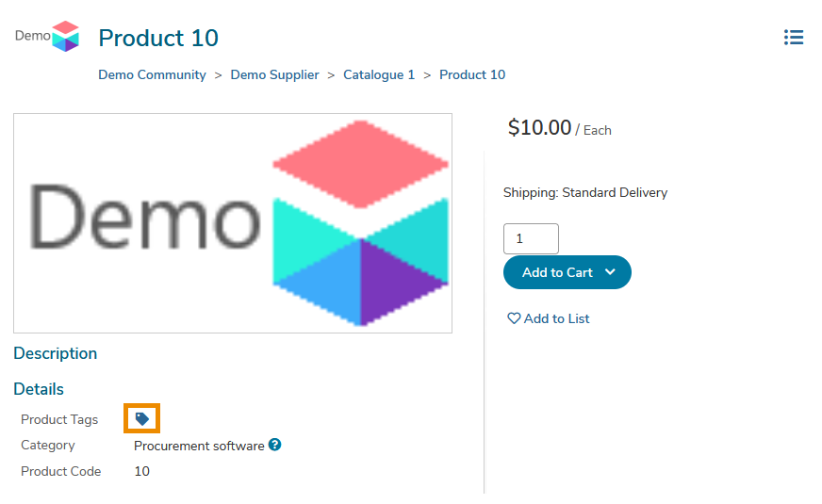Go to Demo Supplier breadcrumb
The height and width of the screenshot is (504, 822).
pos(274,75)
